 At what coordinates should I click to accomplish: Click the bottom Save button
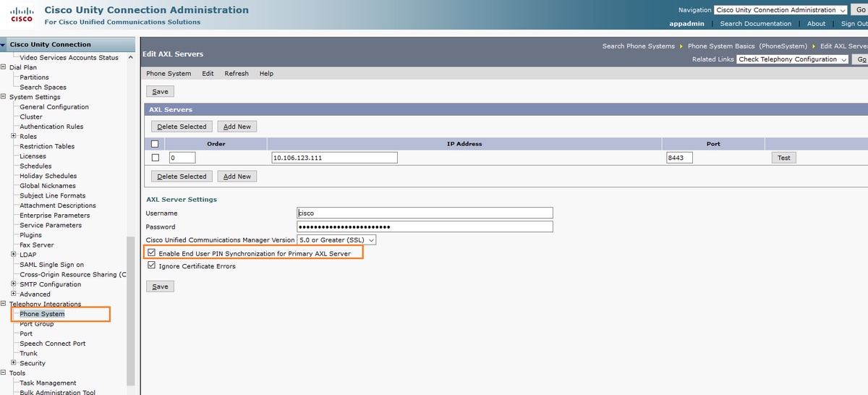click(160, 286)
